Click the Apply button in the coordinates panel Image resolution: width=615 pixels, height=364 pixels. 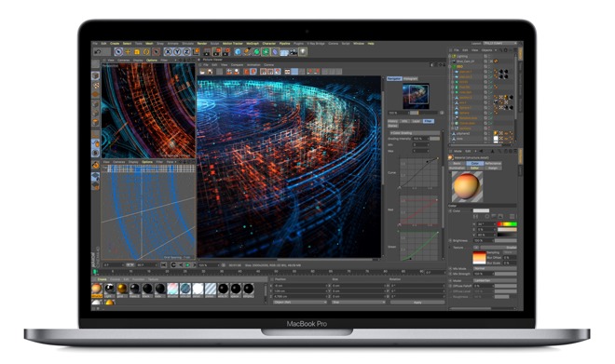[x=417, y=303]
